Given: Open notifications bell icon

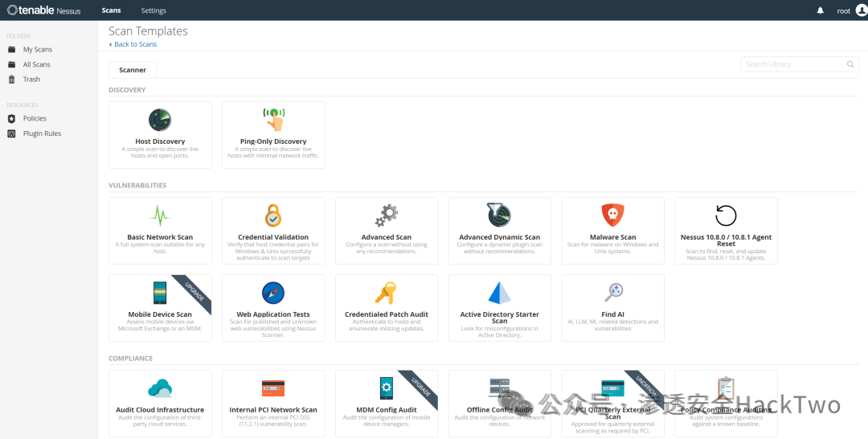Looking at the screenshot, I should (821, 10).
